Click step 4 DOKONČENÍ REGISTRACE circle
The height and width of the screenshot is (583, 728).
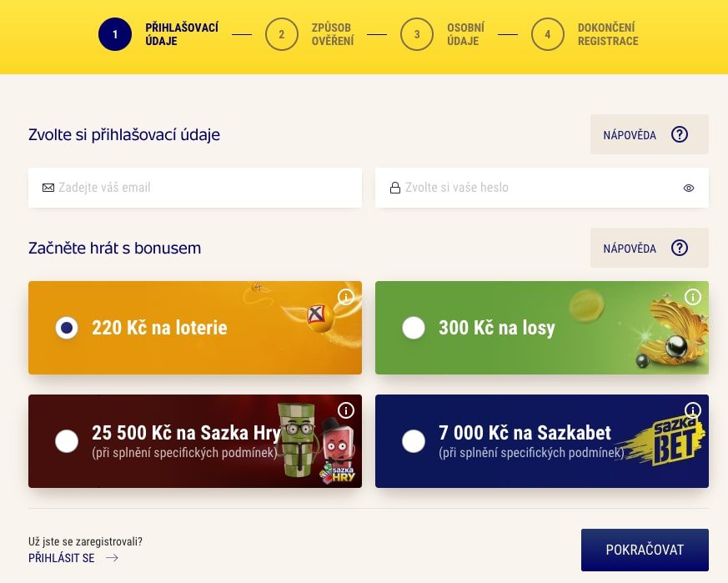pyautogui.click(x=548, y=34)
